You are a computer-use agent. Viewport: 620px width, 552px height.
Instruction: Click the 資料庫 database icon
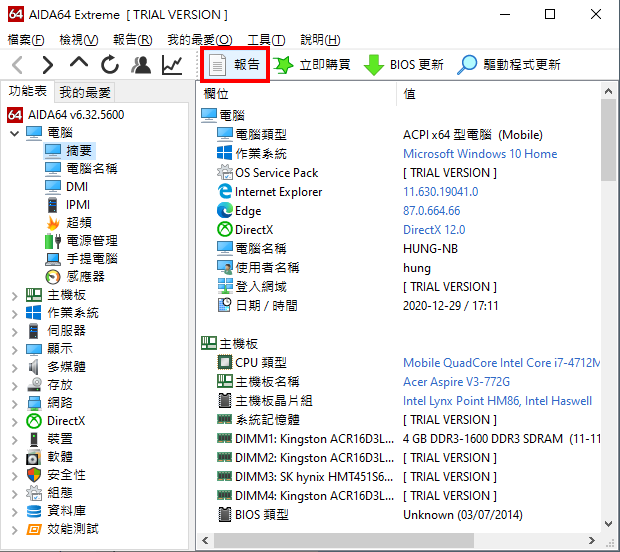coord(34,511)
